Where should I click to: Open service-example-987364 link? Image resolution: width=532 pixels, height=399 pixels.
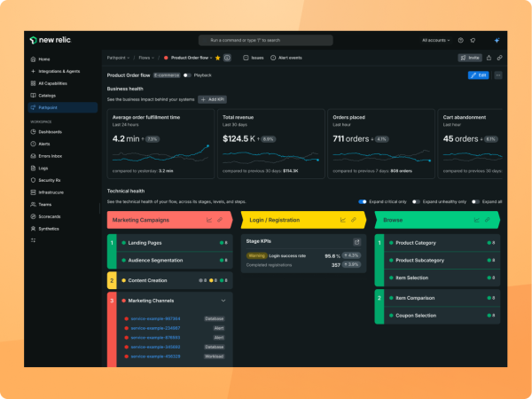[x=155, y=318]
